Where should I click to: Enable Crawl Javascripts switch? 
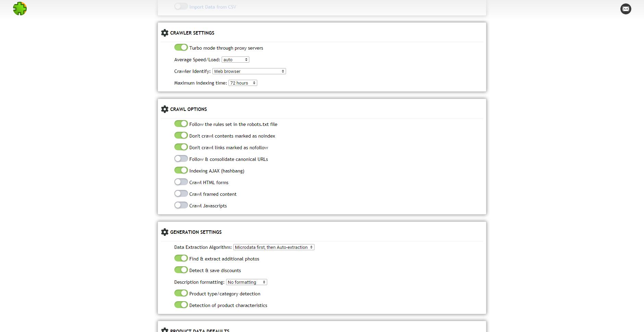tap(181, 205)
